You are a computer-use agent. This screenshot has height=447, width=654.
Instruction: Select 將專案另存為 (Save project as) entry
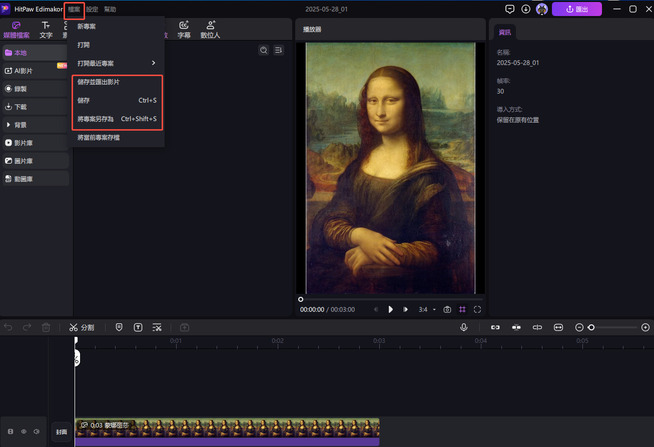pyautogui.click(x=118, y=119)
